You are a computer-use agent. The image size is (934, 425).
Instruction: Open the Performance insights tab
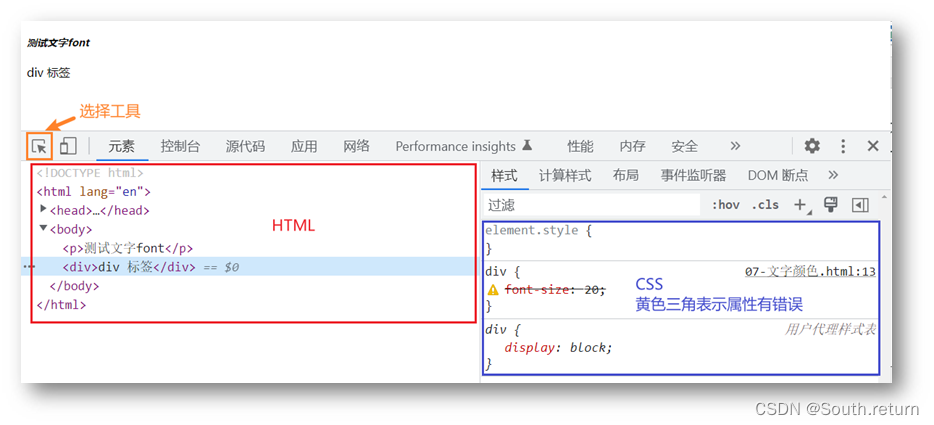point(463,147)
